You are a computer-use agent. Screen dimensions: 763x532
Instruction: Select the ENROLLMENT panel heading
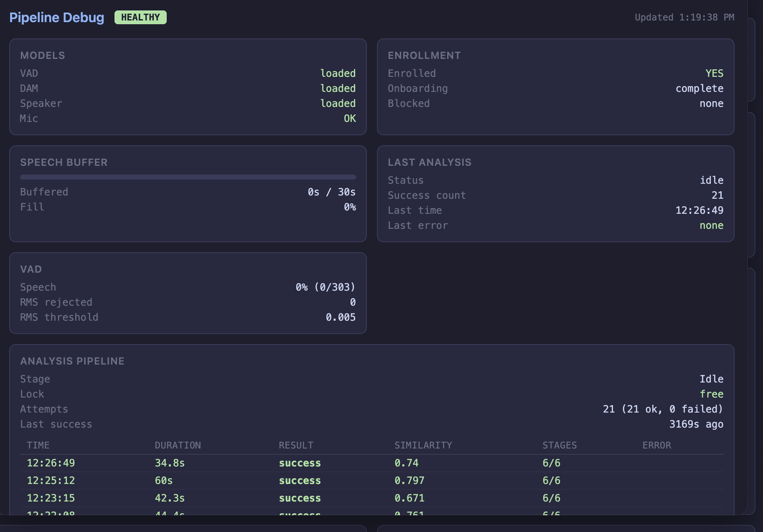[424, 56]
